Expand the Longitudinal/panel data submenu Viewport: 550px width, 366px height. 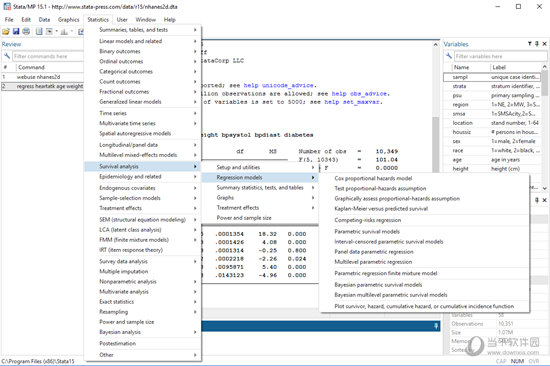(x=143, y=145)
